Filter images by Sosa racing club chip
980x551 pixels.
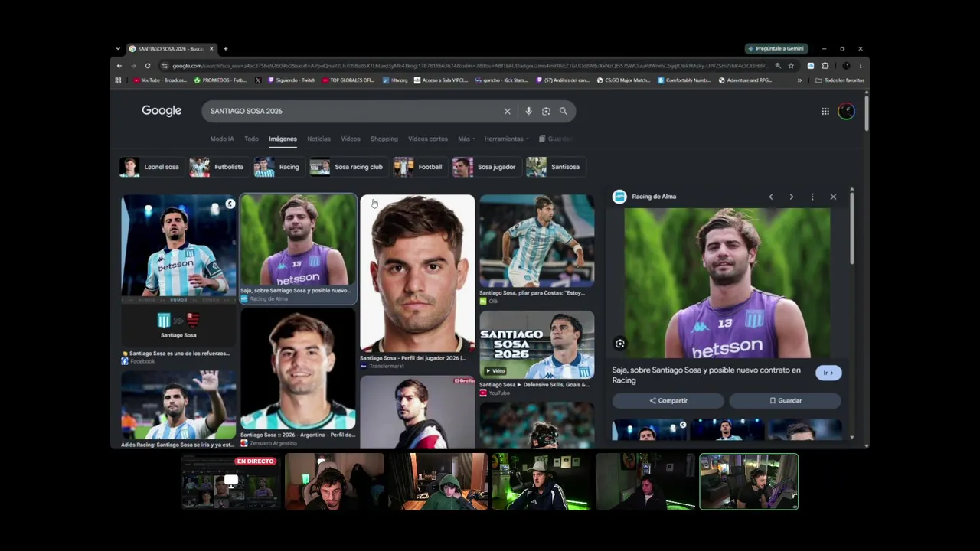click(348, 167)
